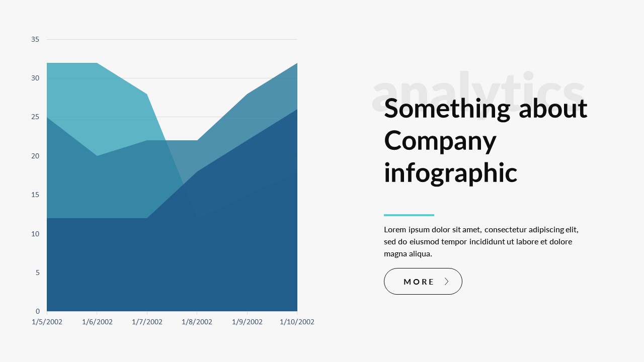The image size is (644, 362).
Task: Click the 10 value on vertical axis
Action: pos(35,234)
